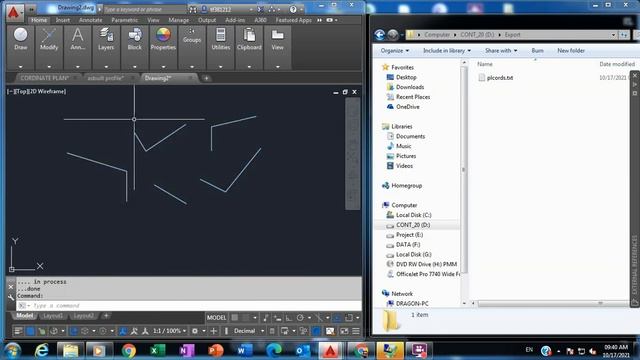The width and height of the screenshot is (640, 360).
Task: Click the Workspace Switching gear icon
Action: point(195,331)
